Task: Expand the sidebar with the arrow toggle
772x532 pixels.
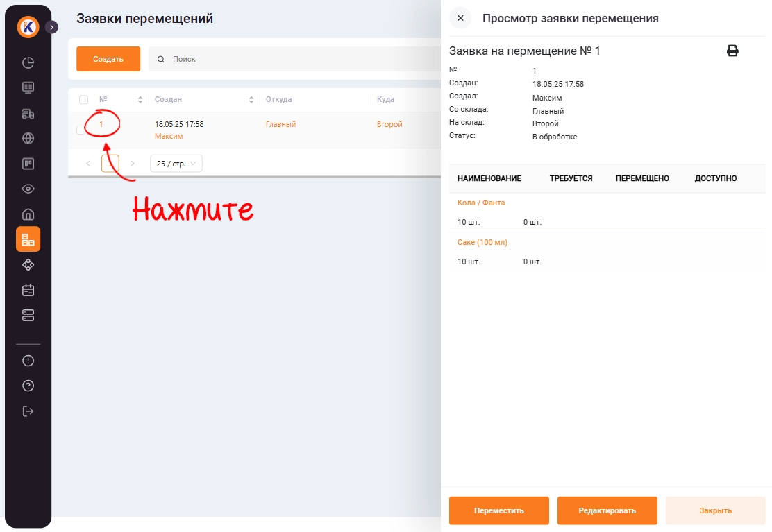Action: point(51,27)
